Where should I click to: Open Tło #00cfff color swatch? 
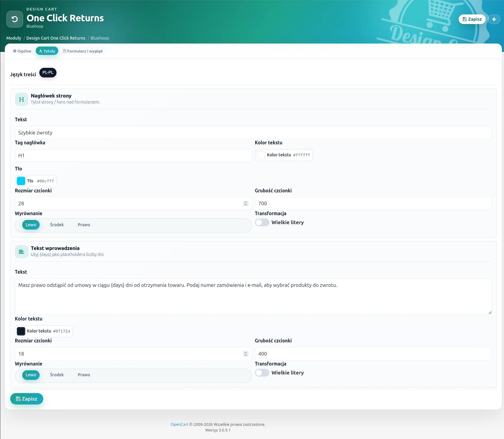[36, 181]
